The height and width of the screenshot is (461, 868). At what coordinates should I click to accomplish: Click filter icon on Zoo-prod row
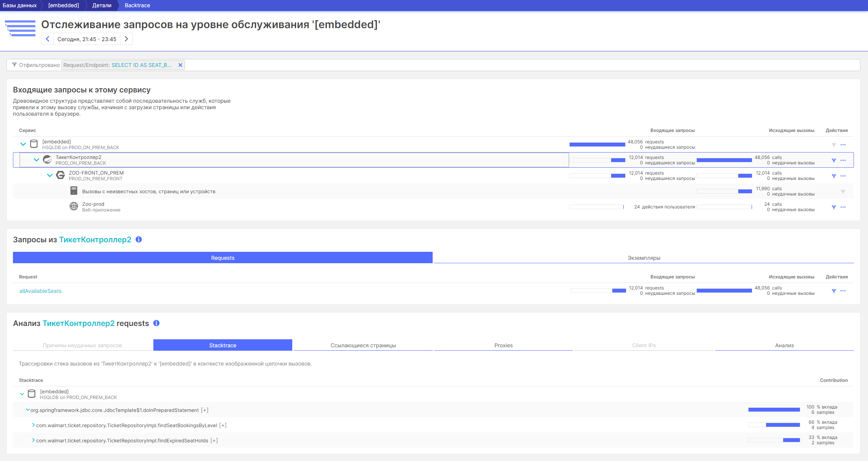(833, 207)
